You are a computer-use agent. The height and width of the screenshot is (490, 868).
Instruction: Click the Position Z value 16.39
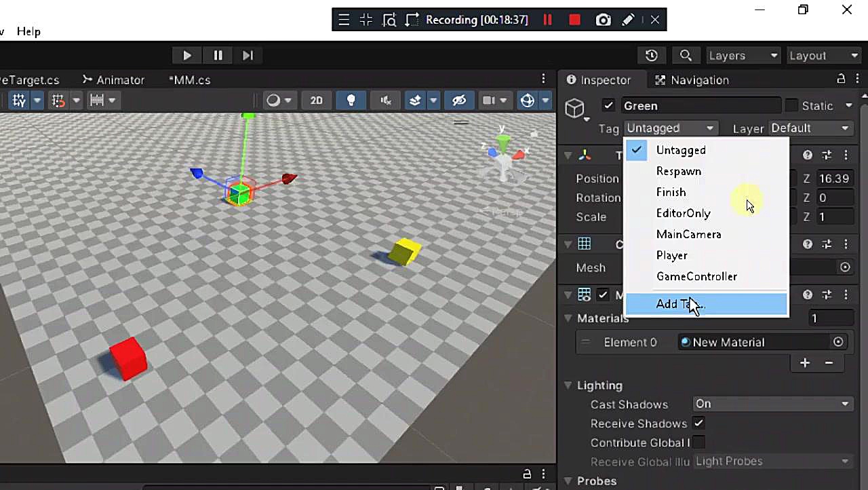click(x=835, y=178)
